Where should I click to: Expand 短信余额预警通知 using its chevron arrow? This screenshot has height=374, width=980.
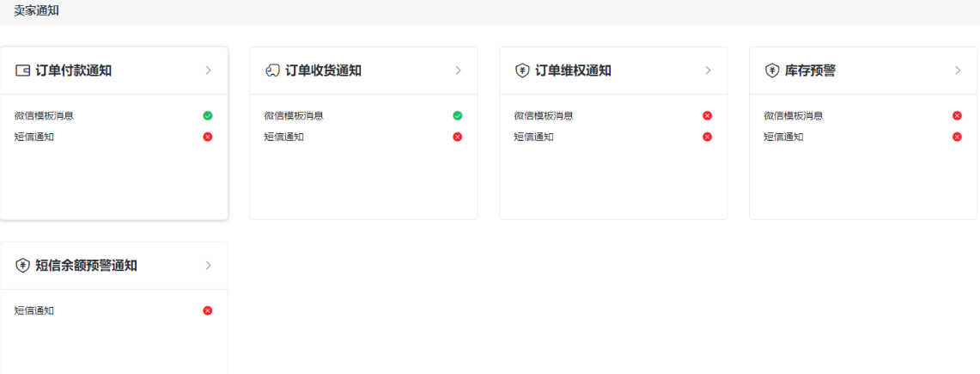208,266
